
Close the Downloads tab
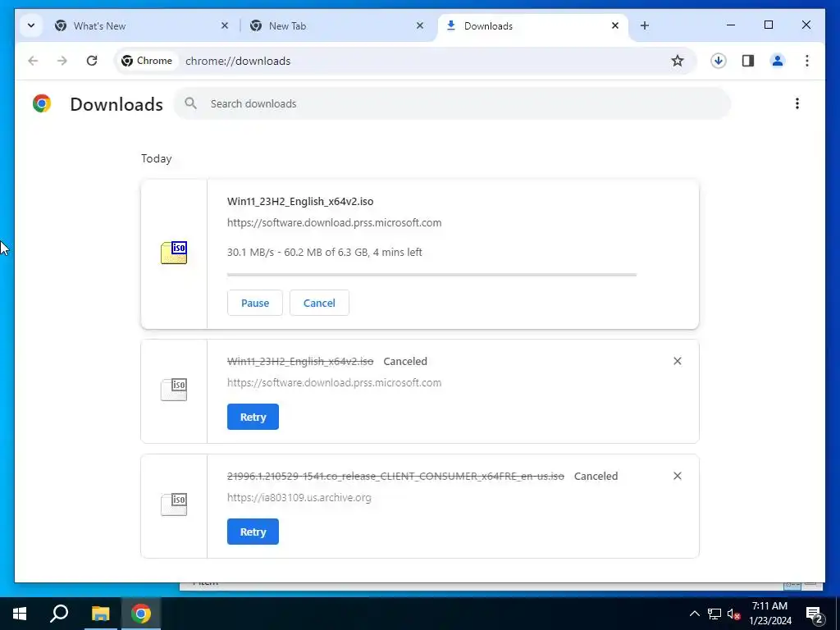pyautogui.click(x=615, y=25)
